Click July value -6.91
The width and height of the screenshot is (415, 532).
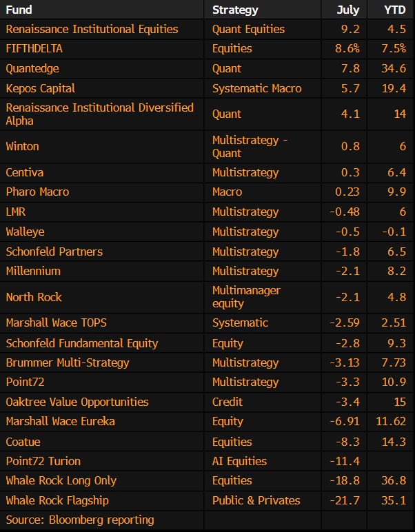(345, 421)
